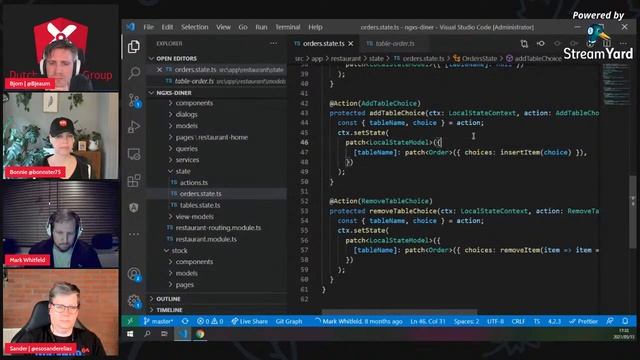
Task: Open the Help menu
Action: [315, 27]
